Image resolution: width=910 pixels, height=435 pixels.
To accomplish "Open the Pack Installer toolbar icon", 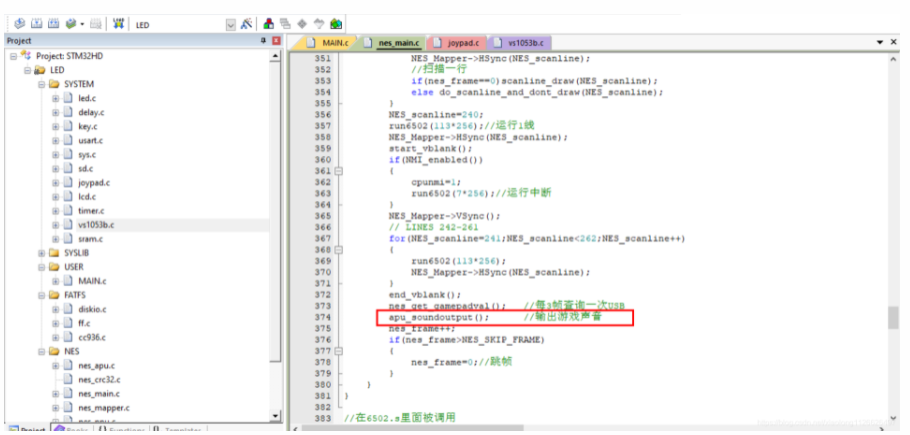I will (335, 24).
